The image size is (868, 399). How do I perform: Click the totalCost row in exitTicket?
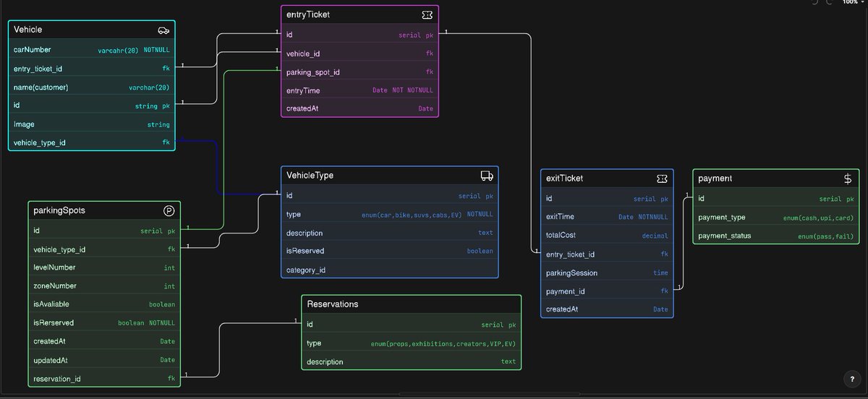(607, 236)
